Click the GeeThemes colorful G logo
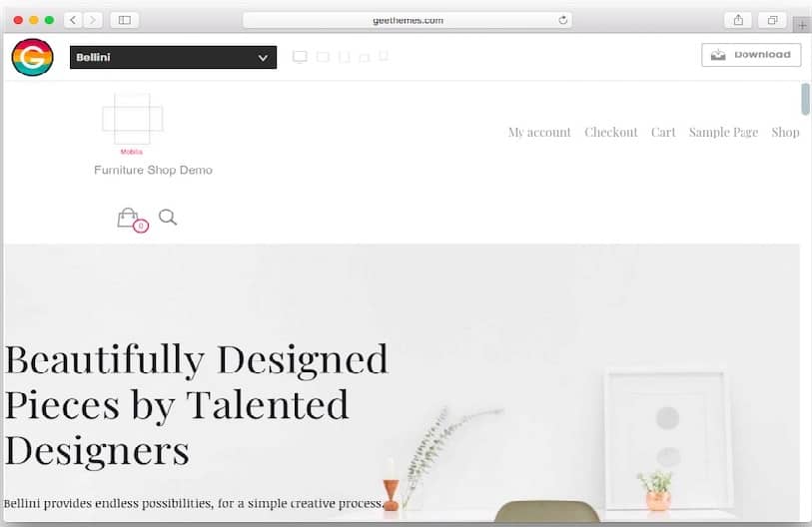This screenshot has width=812, height=527. pos(32,57)
